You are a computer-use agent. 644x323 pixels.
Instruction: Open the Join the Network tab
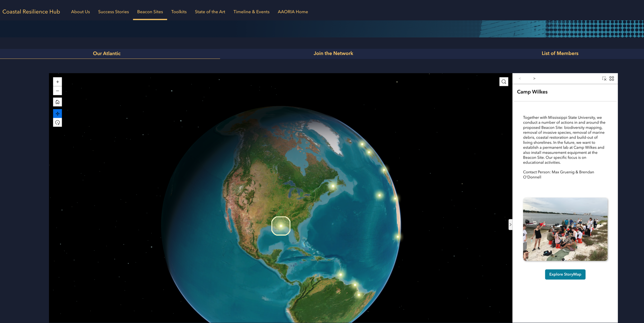[x=333, y=53]
